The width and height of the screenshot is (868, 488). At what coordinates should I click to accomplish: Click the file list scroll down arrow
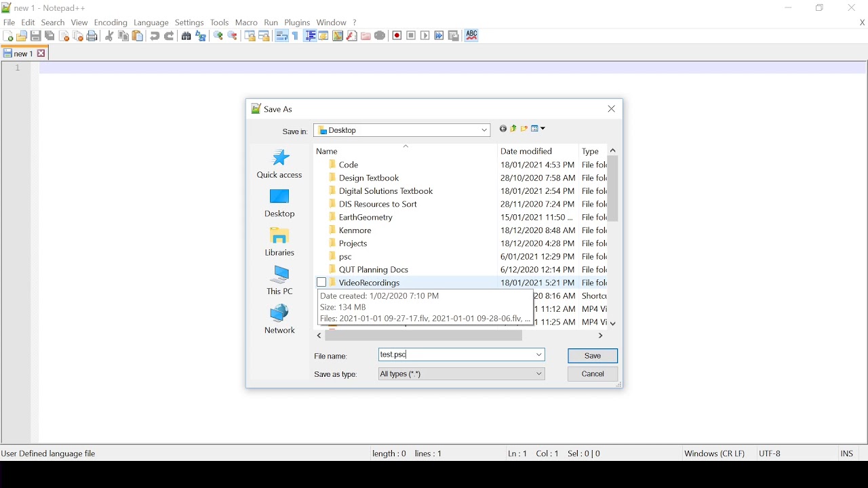[614, 323]
